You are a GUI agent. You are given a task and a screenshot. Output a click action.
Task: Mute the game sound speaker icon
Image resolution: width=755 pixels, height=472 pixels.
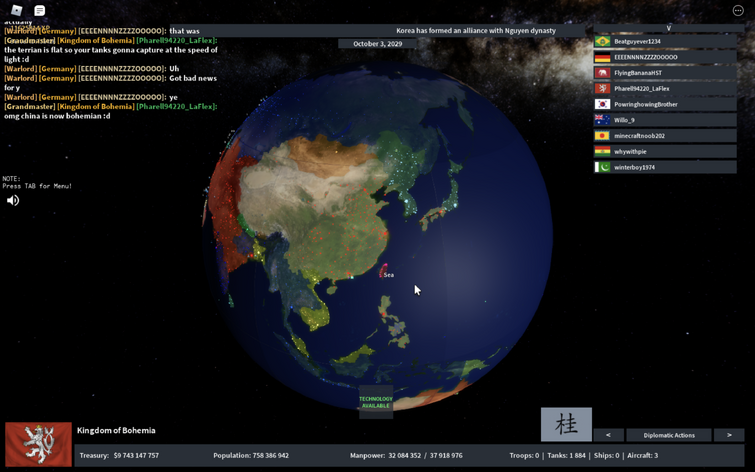click(x=13, y=200)
